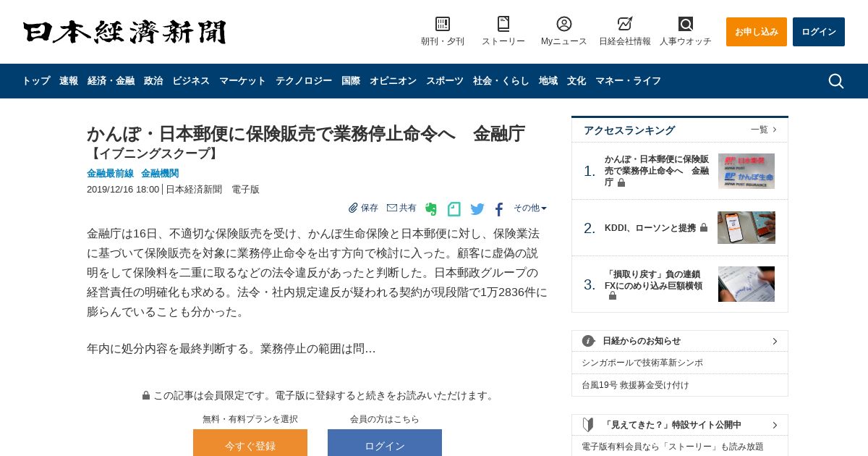Select スポーツ in navigation menu
The height and width of the screenshot is (456, 868).
[445, 81]
